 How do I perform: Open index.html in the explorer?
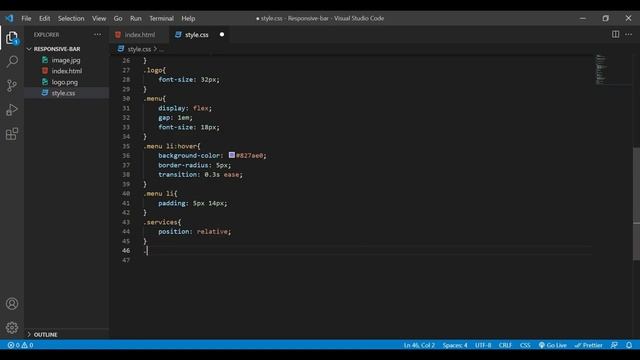[67, 71]
